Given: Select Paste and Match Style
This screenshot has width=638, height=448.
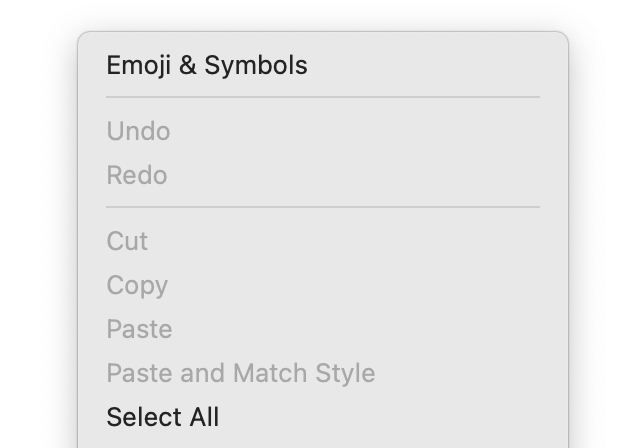Looking at the screenshot, I should (241, 373).
